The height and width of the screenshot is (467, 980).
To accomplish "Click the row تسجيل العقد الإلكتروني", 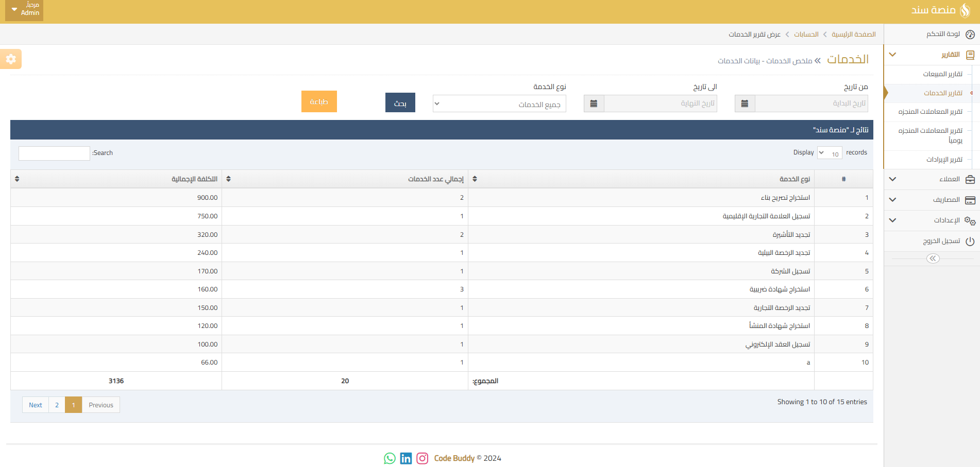I will coord(442,344).
